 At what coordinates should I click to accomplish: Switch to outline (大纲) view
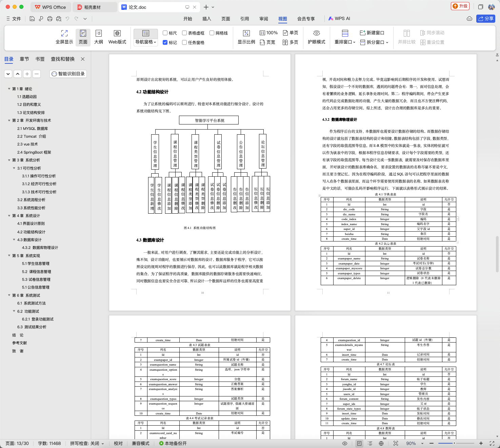click(99, 37)
